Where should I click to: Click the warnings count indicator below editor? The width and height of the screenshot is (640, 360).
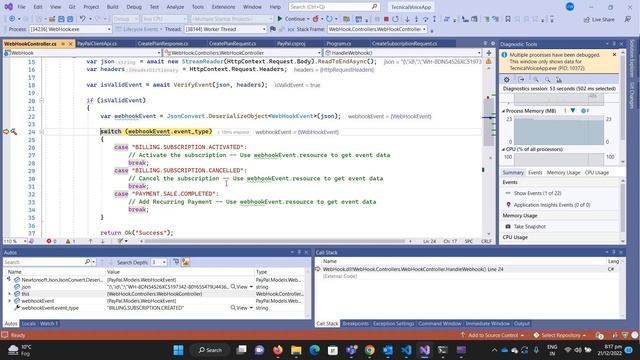(x=70, y=241)
